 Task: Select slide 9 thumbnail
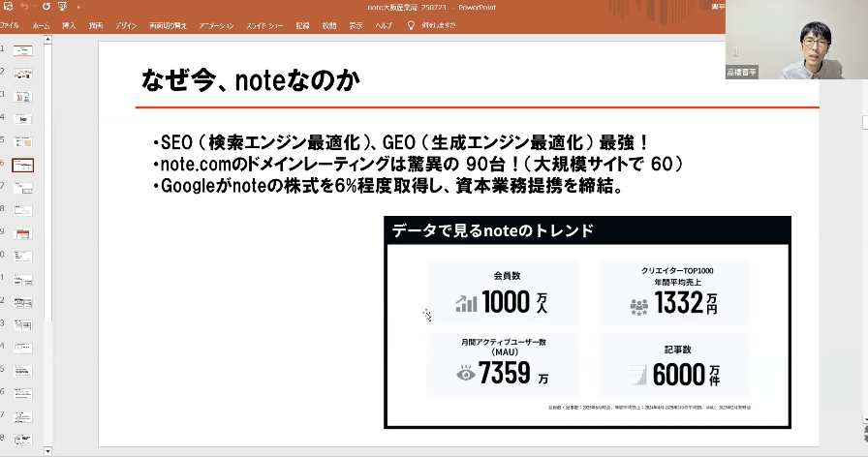coord(22,233)
